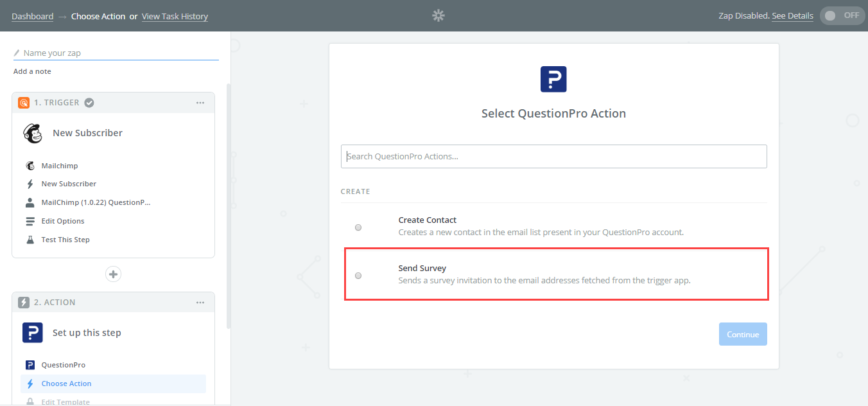The width and height of the screenshot is (868, 406).
Task: Click the Zapier logo in the header
Action: coord(438,15)
